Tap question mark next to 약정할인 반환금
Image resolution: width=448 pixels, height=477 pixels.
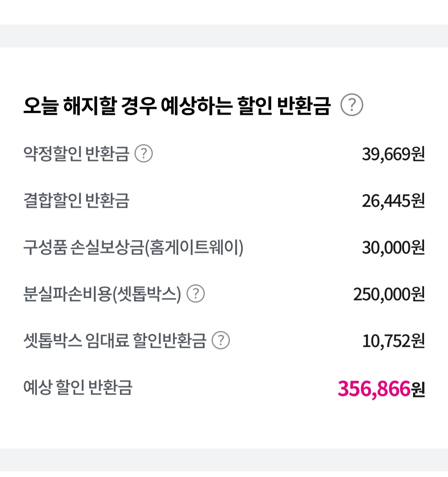[144, 154]
